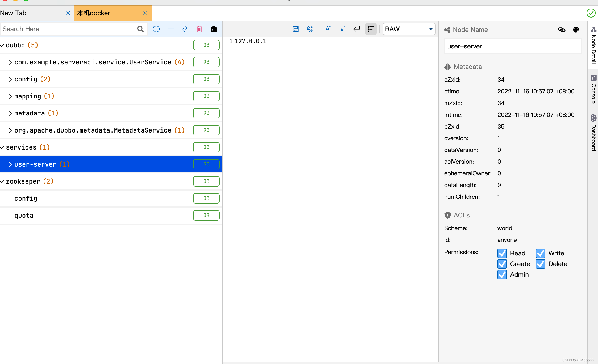The height and width of the screenshot is (364, 598).
Task: Click the palette icon beside Node Name
Action: click(x=576, y=30)
